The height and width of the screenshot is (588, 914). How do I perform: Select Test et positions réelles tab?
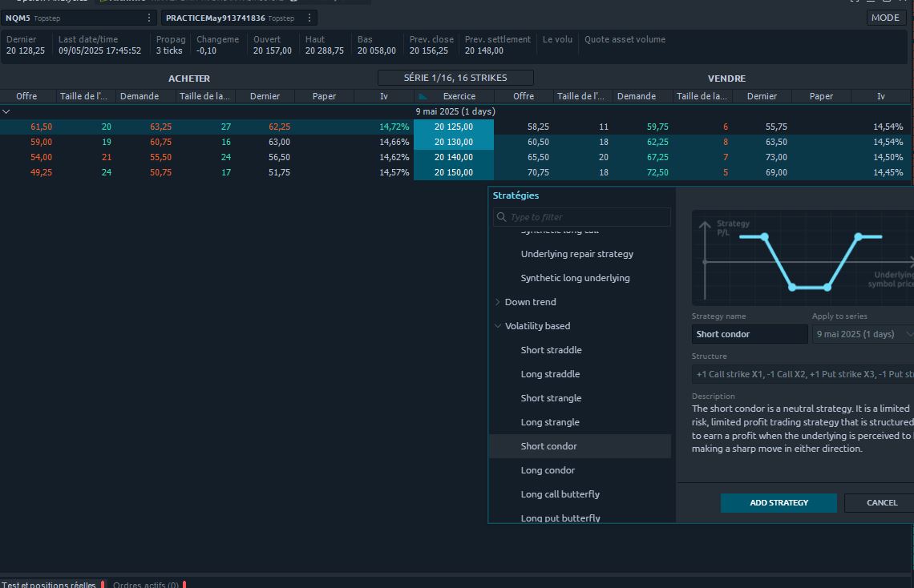[x=48, y=584]
